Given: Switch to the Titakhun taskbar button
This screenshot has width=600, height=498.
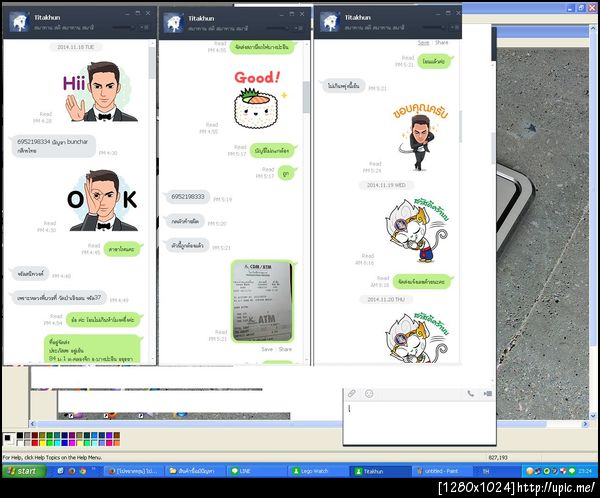Looking at the screenshot, I should coord(379,471).
